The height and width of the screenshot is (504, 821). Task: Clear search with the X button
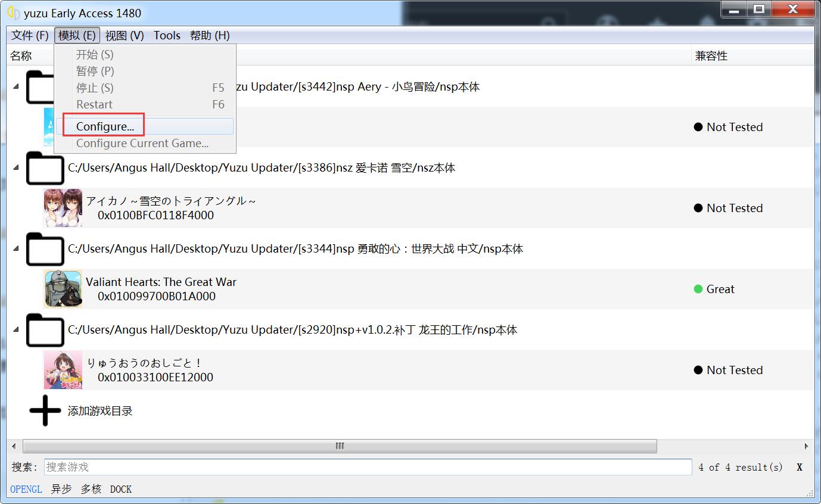coord(800,467)
